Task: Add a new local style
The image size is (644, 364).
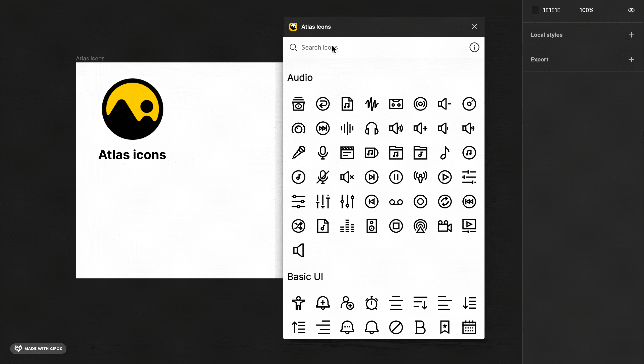Action: click(631, 35)
